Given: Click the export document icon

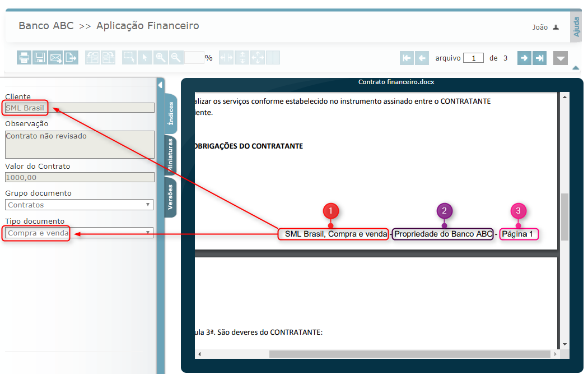Looking at the screenshot, I should tap(71, 57).
